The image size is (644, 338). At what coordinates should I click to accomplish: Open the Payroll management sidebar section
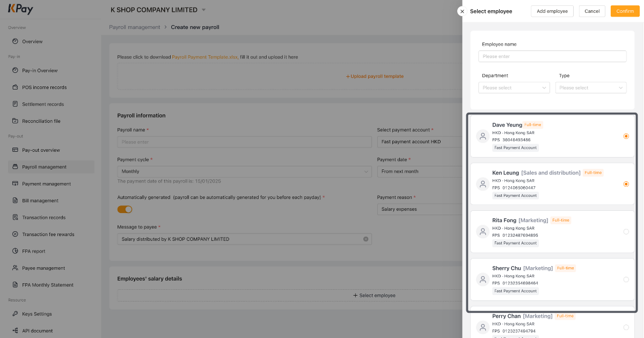click(44, 166)
